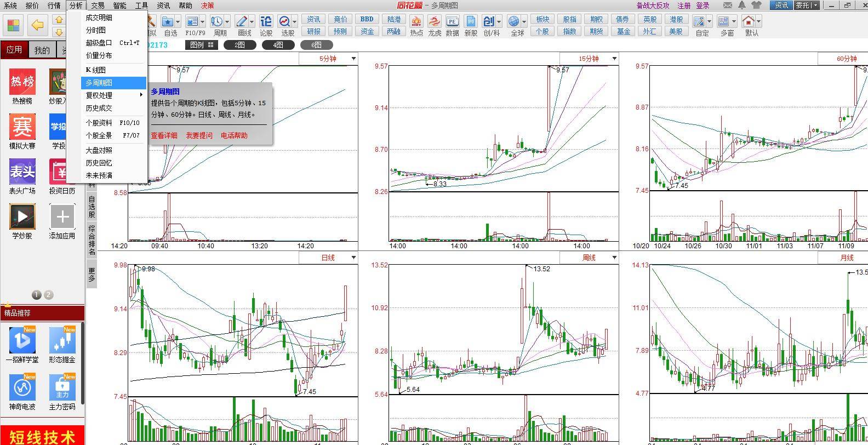Image resolution: width=868 pixels, height=445 pixels.
Task: Open the 热点 flame icon
Action: pos(416,22)
